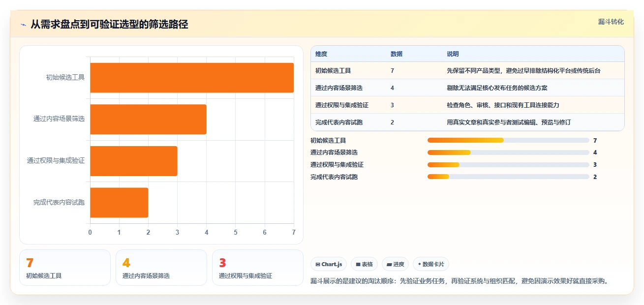Click the footer note about 淘汰顺序
The image size is (644, 305).
(460, 281)
